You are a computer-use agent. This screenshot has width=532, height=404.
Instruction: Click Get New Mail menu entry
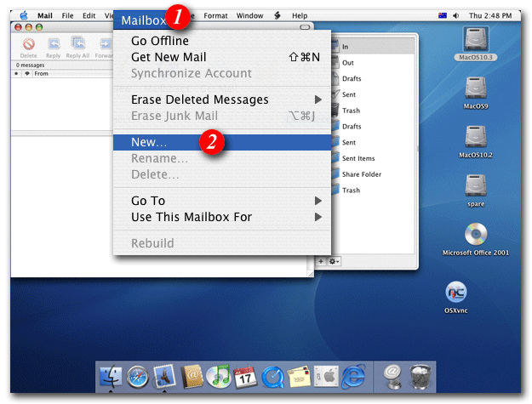(169, 57)
